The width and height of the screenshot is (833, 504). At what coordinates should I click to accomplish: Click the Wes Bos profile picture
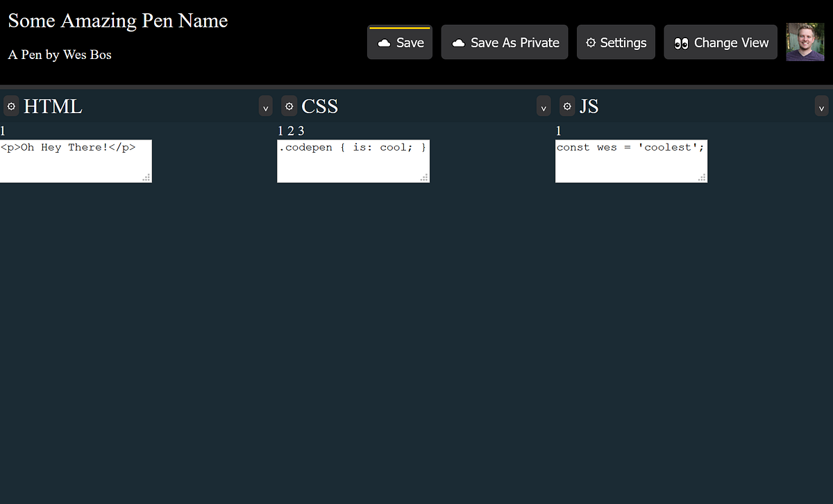[x=805, y=42]
